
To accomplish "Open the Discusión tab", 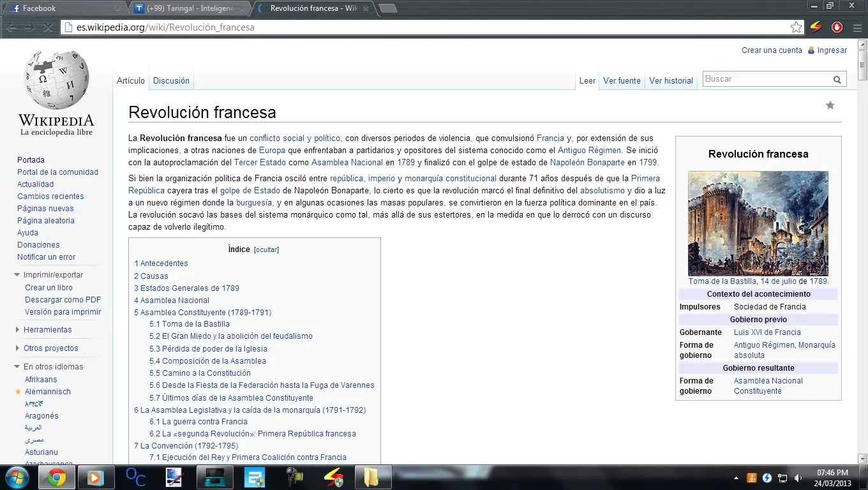I will [x=171, y=81].
